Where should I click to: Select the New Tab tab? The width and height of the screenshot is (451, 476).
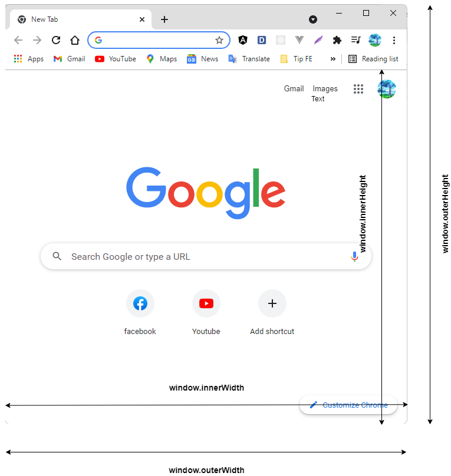tap(81, 19)
